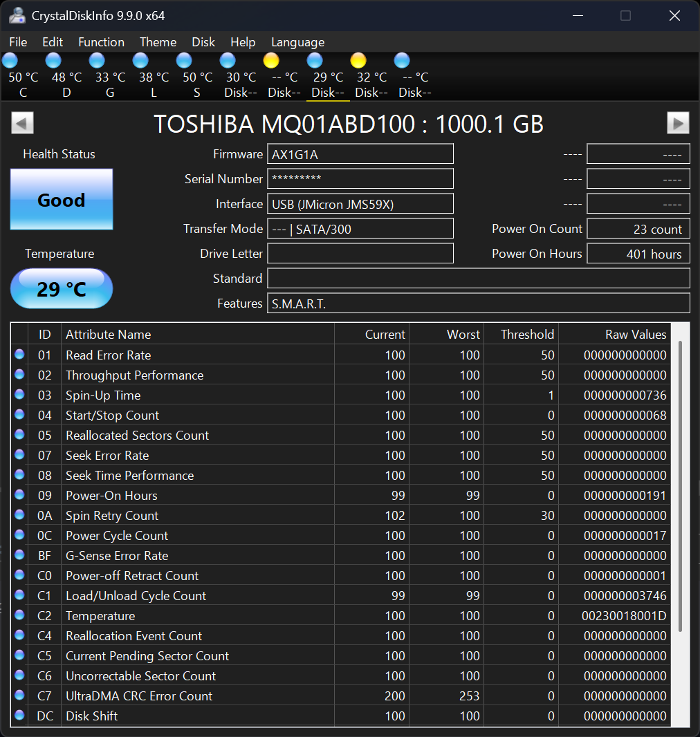Click status orb for Start/Stop Count row
The height and width of the screenshot is (737, 700).
[x=19, y=414]
